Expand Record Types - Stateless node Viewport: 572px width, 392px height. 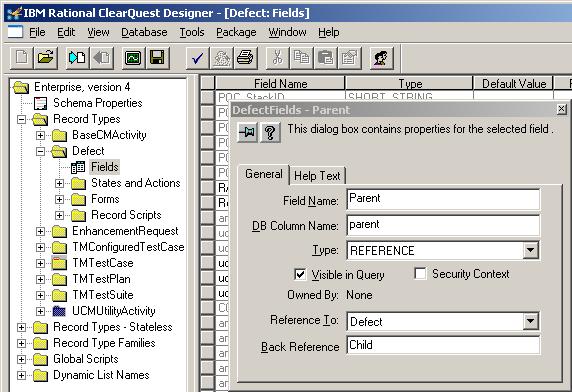[22, 327]
